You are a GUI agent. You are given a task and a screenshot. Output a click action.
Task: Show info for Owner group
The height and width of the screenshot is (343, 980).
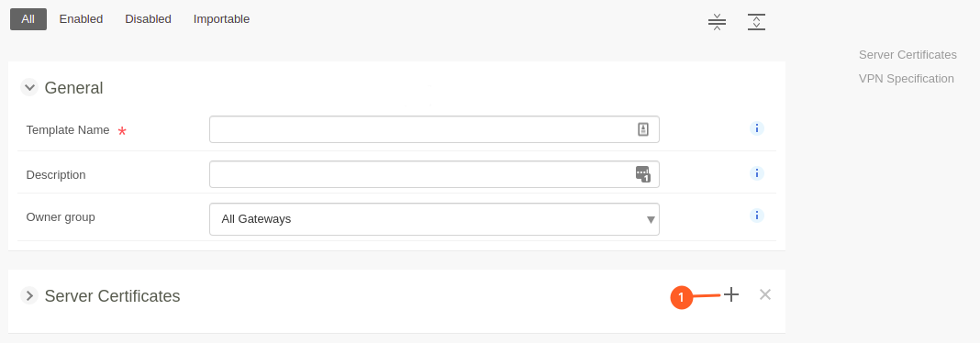point(757,216)
